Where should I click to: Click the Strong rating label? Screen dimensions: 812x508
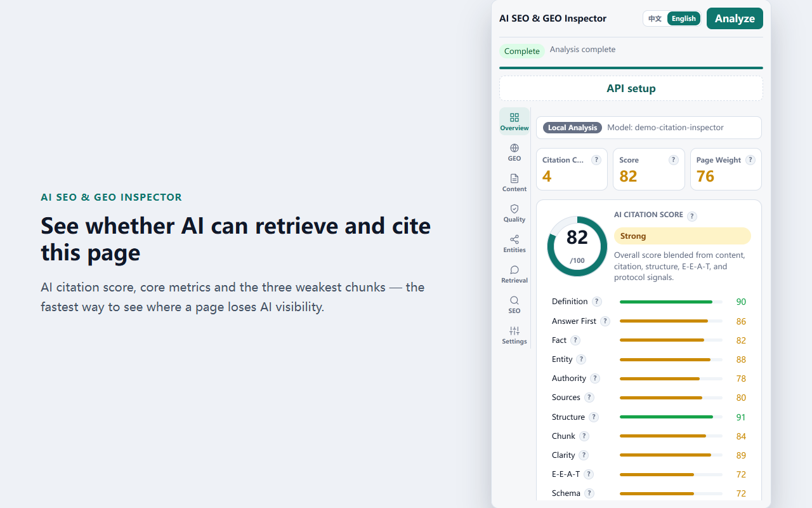coord(683,236)
